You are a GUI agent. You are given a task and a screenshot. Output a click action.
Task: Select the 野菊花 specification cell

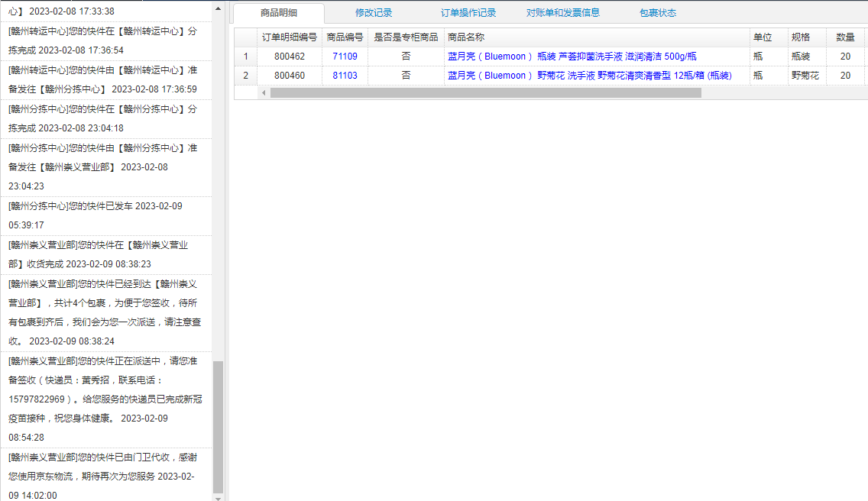(x=807, y=76)
